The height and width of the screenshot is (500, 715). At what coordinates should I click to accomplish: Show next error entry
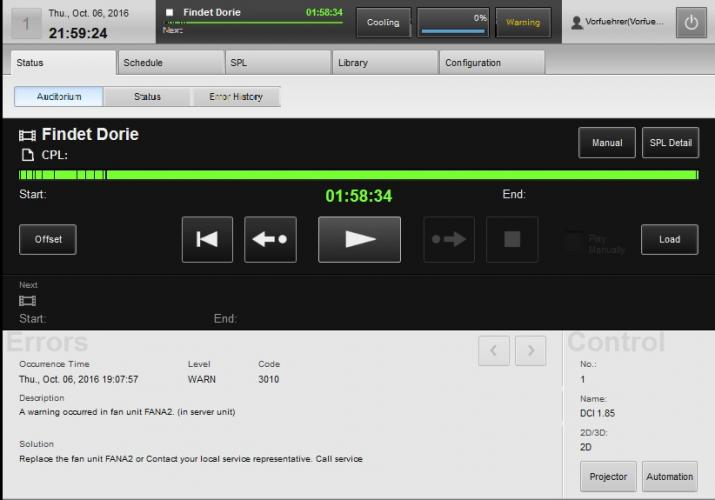click(x=531, y=349)
